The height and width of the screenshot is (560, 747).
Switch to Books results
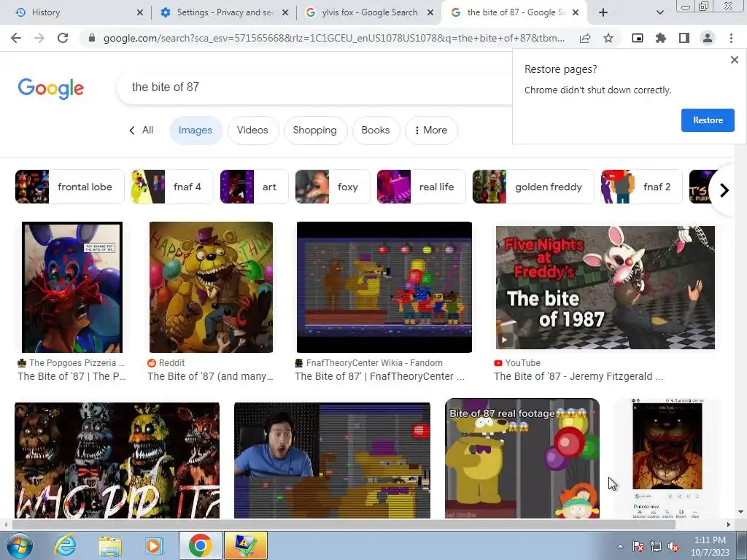click(x=376, y=131)
